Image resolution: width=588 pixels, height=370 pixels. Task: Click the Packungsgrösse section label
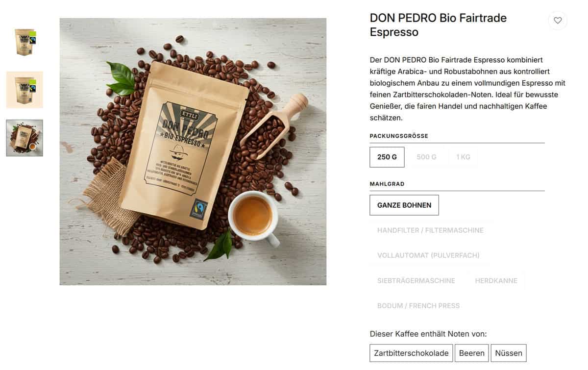point(399,136)
